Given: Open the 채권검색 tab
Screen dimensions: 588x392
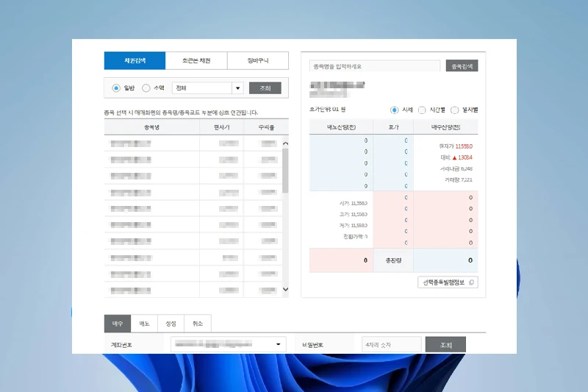Looking at the screenshot, I should click(x=135, y=60).
